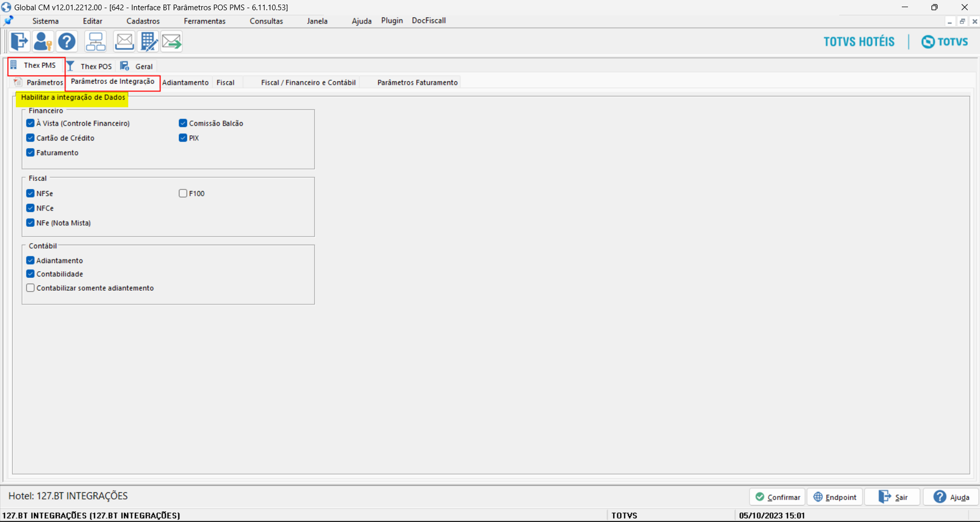Click the pin icon left of Sistema
Viewport: 980px width, 522px height.
(x=9, y=21)
